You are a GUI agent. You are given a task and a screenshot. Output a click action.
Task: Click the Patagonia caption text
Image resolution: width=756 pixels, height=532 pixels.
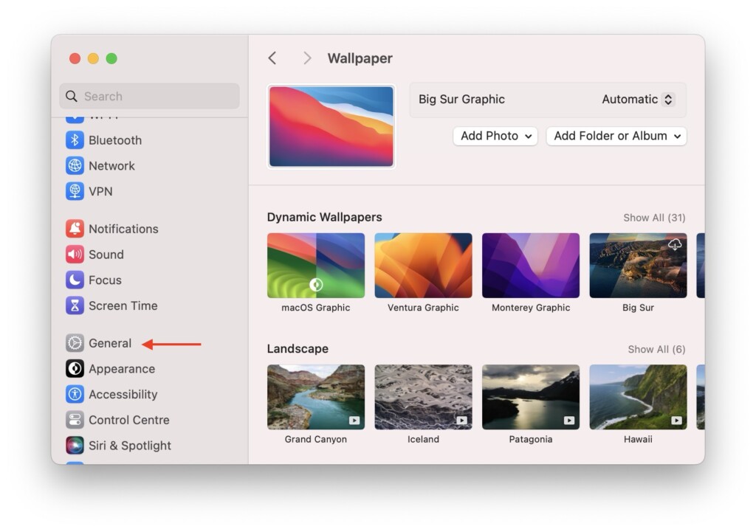531,439
